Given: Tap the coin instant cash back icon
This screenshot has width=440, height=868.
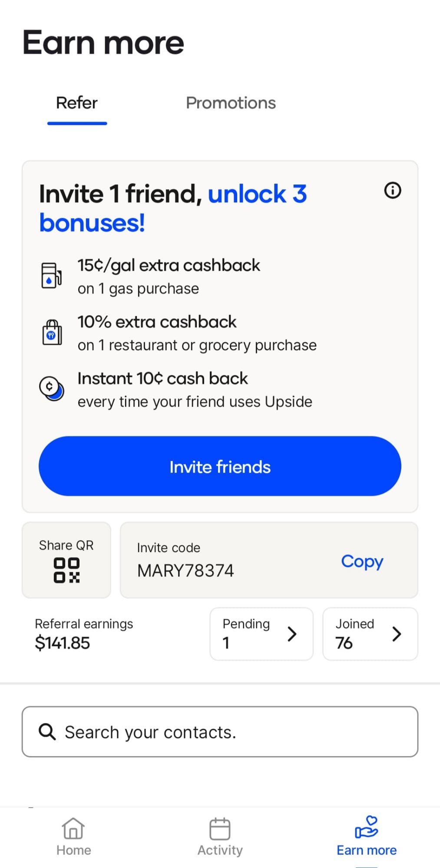Looking at the screenshot, I should (x=51, y=388).
